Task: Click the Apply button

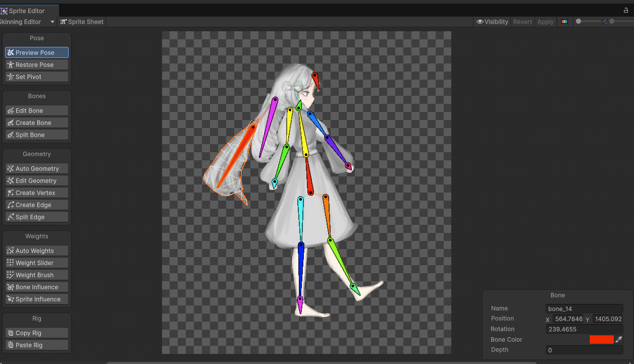Action: coord(545,22)
